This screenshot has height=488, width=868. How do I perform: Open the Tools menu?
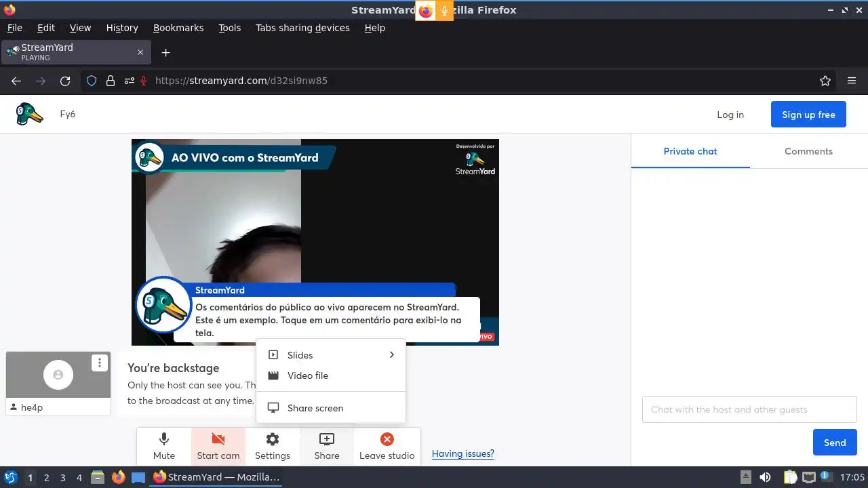click(x=230, y=28)
